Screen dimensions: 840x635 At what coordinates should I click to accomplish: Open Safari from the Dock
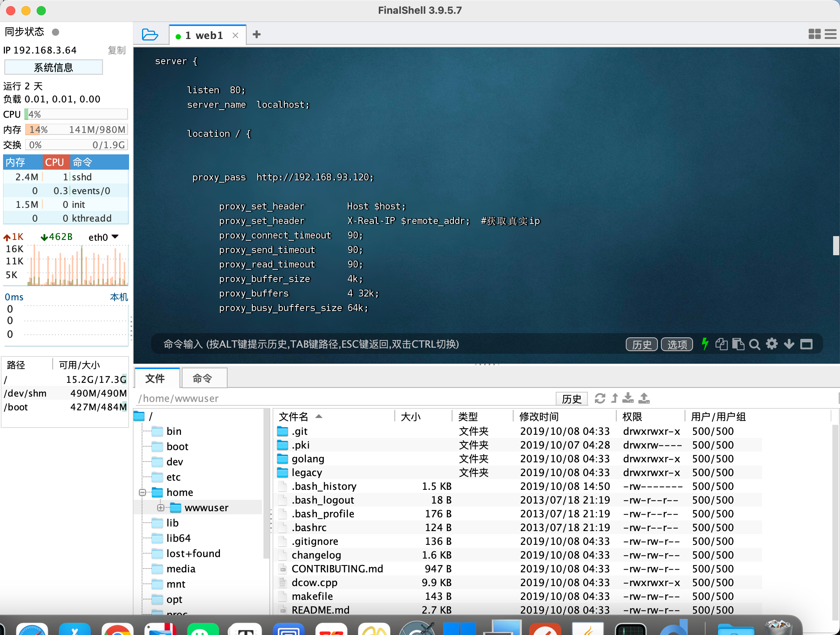(x=32, y=629)
